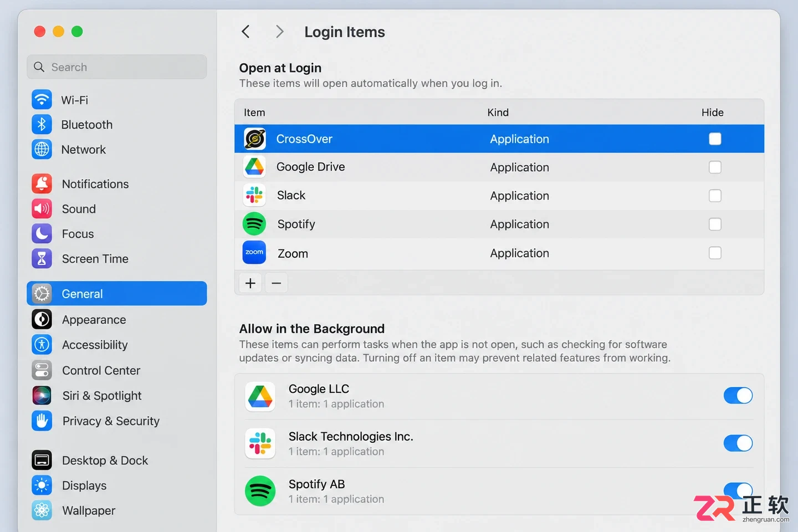
Task: Select the Spotify login item row
Action: pyautogui.click(x=499, y=224)
